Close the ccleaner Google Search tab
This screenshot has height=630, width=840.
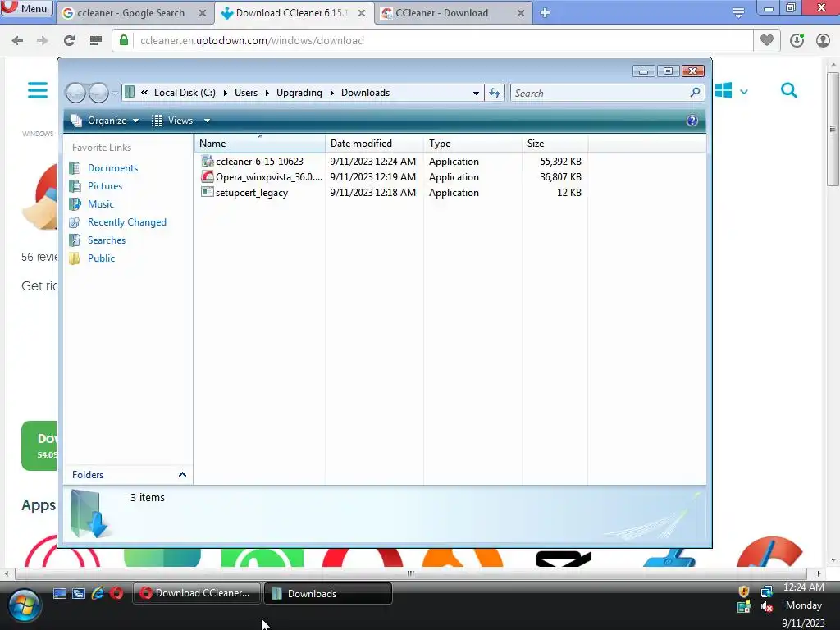click(203, 13)
